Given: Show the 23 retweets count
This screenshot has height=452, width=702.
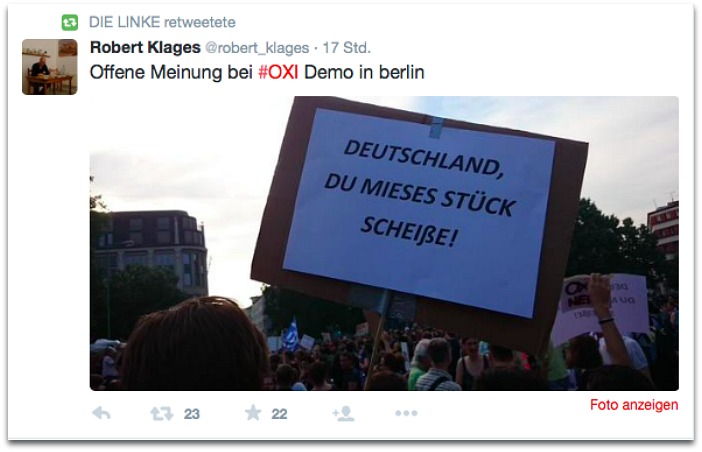Looking at the screenshot, I should point(192,414).
